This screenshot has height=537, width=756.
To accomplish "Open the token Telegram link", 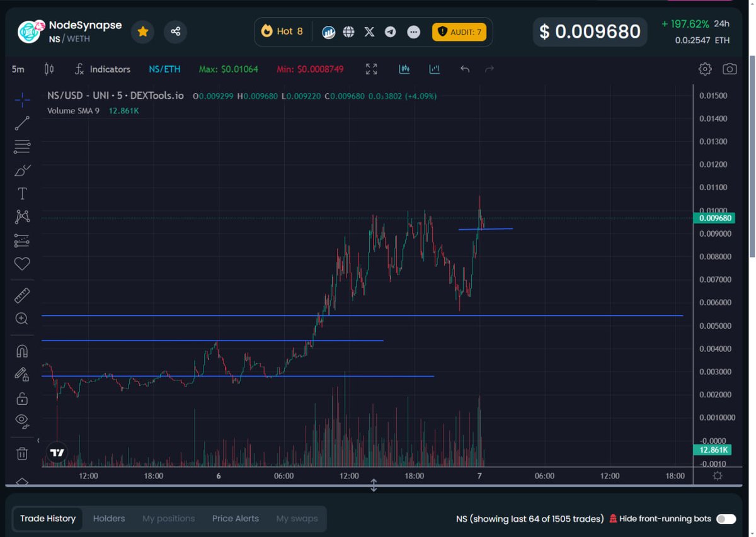I will pyautogui.click(x=390, y=31).
